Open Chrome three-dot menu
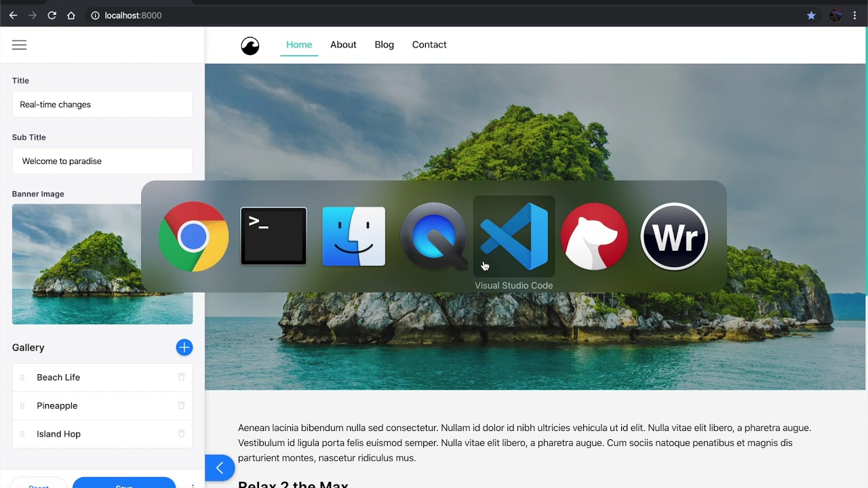The width and height of the screenshot is (868, 488). (855, 15)
